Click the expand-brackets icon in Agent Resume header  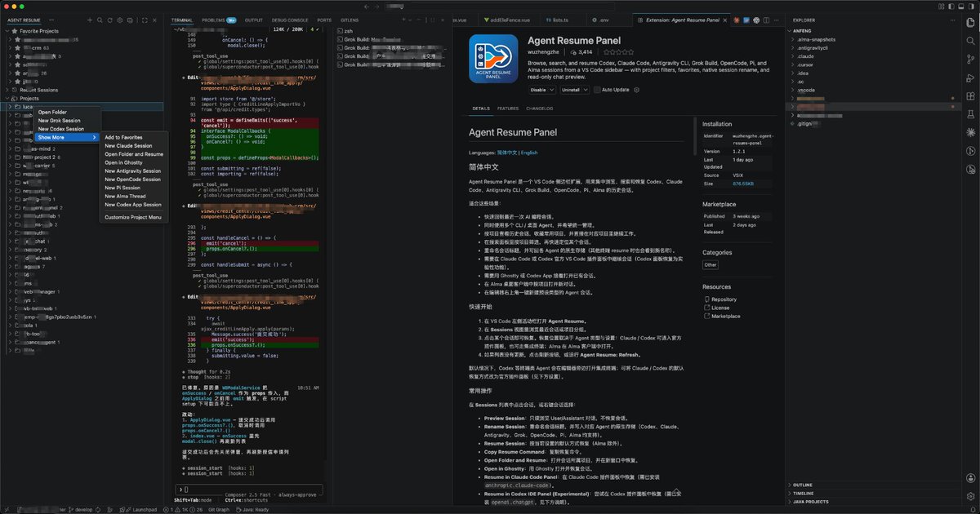(x=145, y=20)
